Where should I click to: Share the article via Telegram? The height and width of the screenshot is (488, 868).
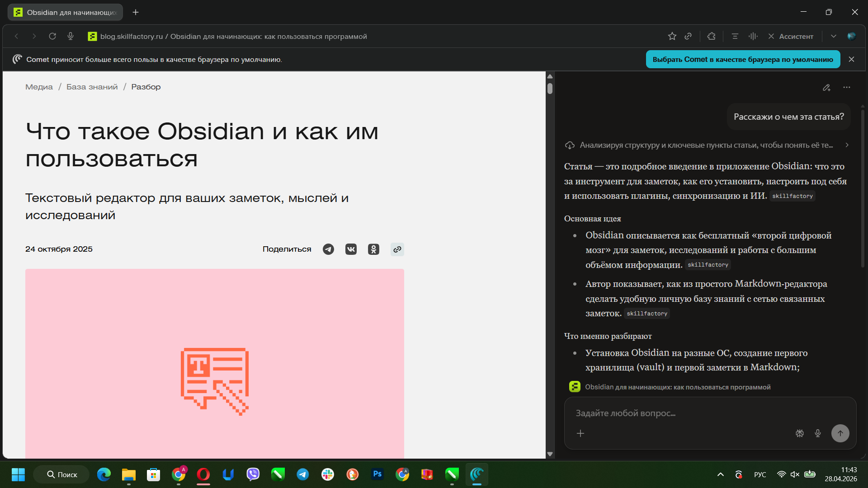tap(329, 249)
